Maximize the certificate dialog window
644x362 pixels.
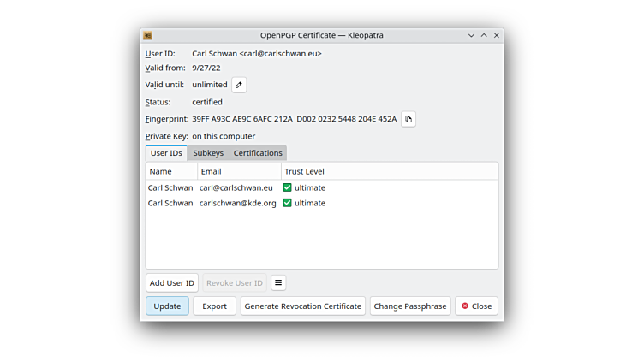point(484,35)
